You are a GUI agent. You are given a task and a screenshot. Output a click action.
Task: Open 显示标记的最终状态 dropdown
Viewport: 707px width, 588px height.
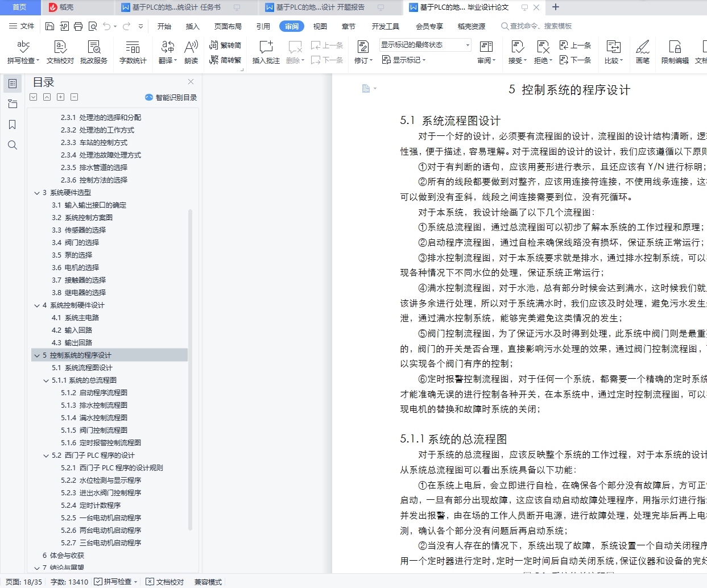point(425,45)
